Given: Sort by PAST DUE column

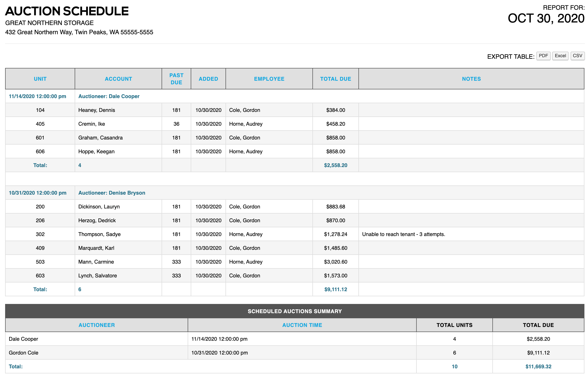Looking at the screenshot, I should pos(176,79).
